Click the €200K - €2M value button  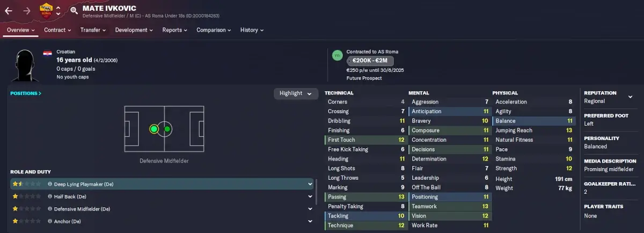[x=371, y=61]
